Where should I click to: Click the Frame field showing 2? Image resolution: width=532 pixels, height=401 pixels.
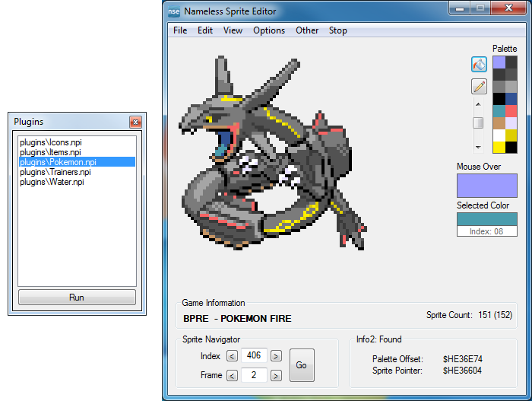point(254,375)
